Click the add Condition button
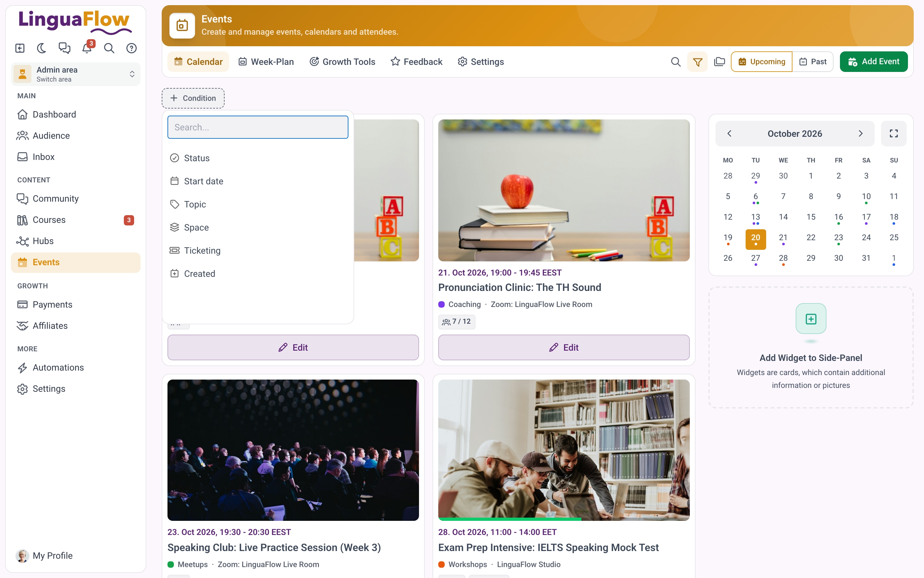Viewport: 924px width, 578px height. point(193,98)
